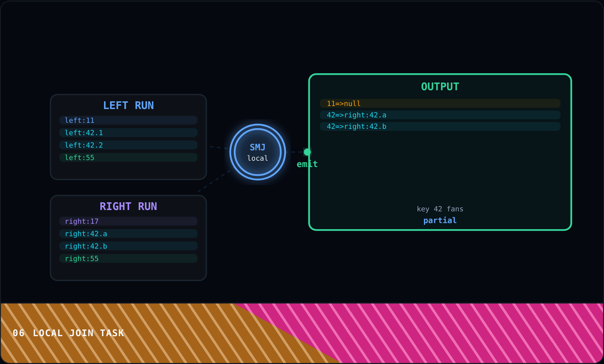Image resolution: width=604 pixels, height=364 pixels.
Task: Click the 42=>right:42.b output row
Action: click(x=440, y=126)
